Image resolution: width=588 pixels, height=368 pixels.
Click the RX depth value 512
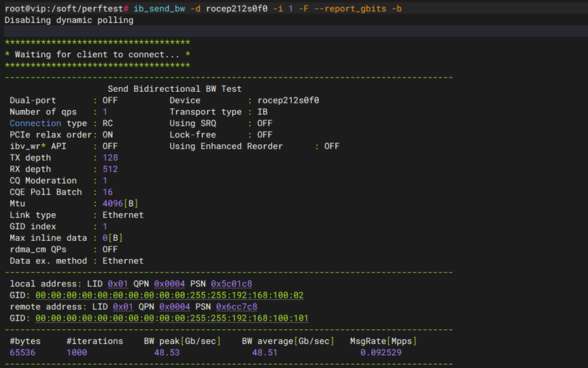coord(110,169)
